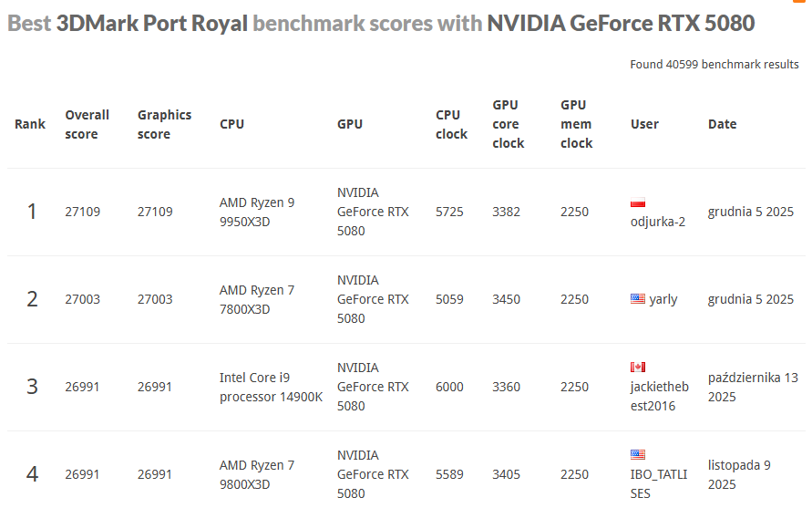This screenshot has height=508, width=812.
Task: Click the User column header
Action: 644,124
